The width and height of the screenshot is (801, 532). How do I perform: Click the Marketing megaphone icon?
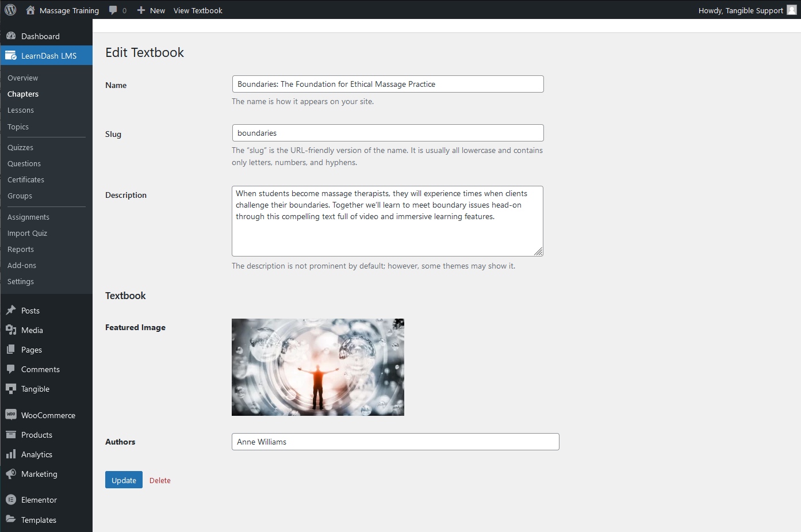11,474
